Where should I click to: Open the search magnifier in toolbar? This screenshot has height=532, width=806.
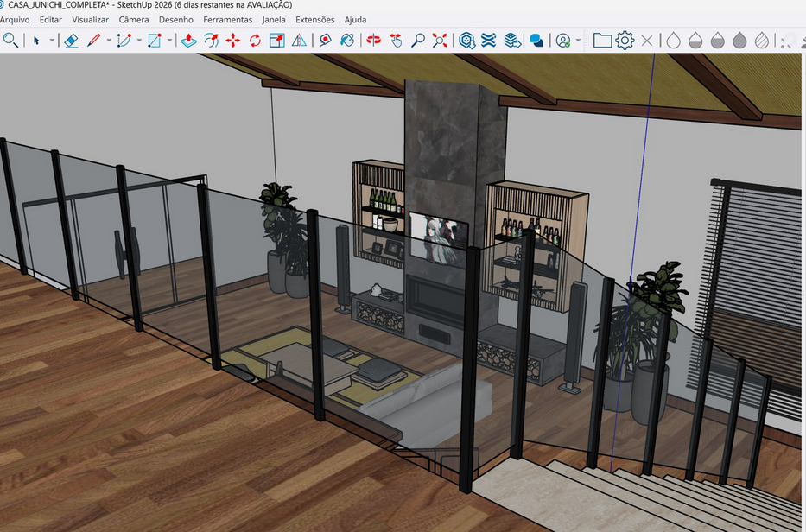(10, 40)
